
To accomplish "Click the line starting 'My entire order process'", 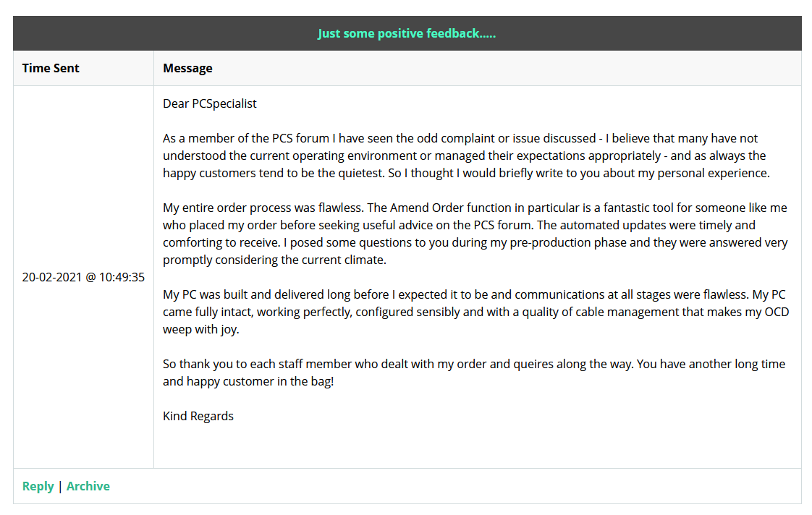I will coord(475,208).
